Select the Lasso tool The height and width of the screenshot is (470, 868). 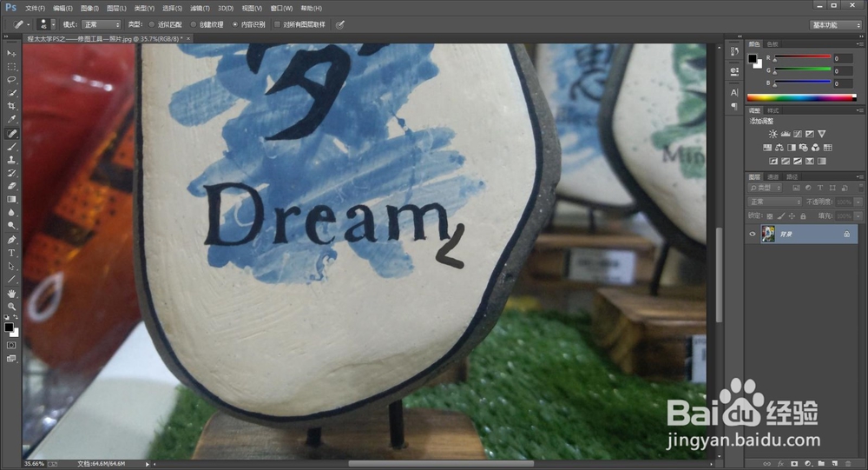click(x=11, y=80)
